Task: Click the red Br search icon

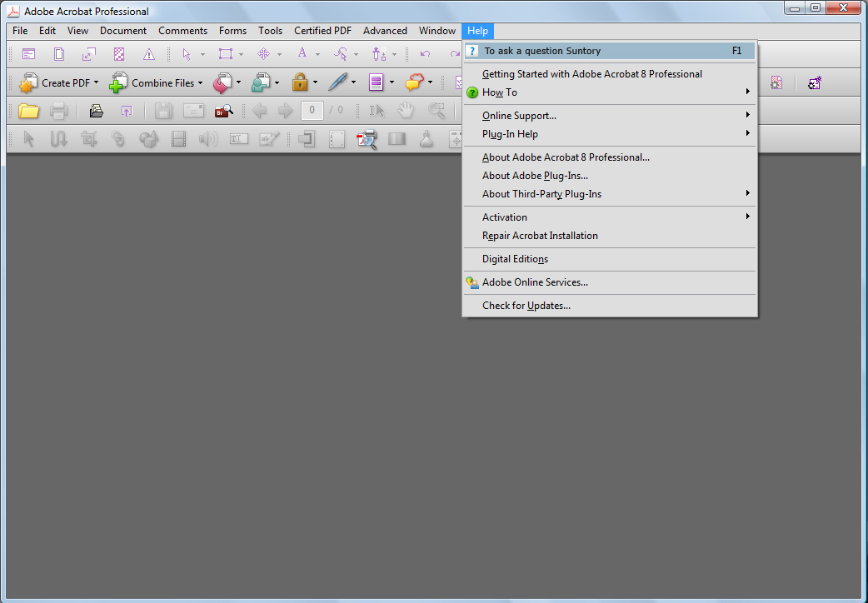Action: click(x=223, y=111)
